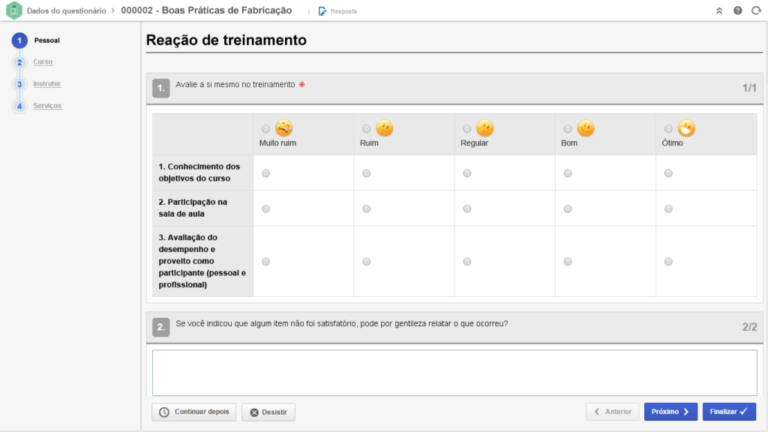768x432 pixels.
Task: Click the Resposta icon in header
Action: [x=322, y=11]
